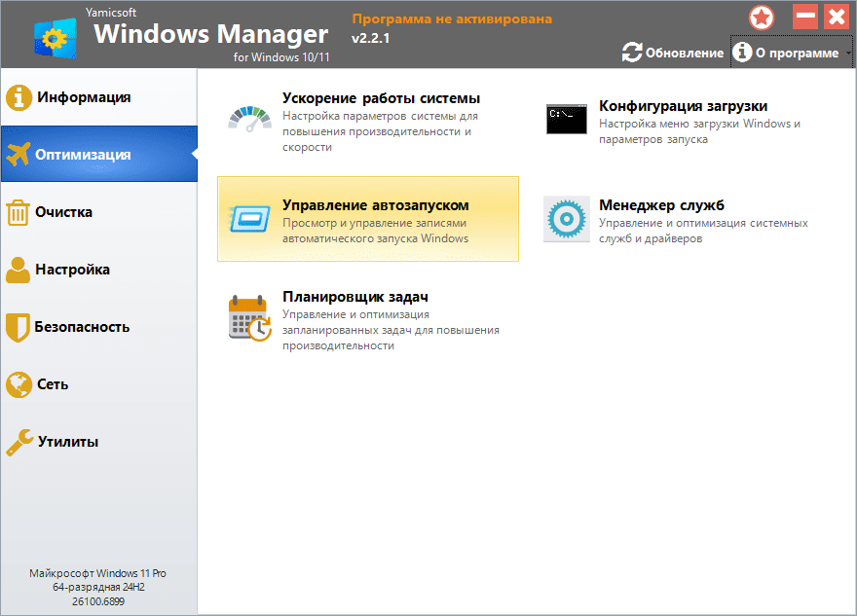Click the Очистка trash can icon
Image resolution: width=857 pixels, height=616 pixels.
pos(18,212)
